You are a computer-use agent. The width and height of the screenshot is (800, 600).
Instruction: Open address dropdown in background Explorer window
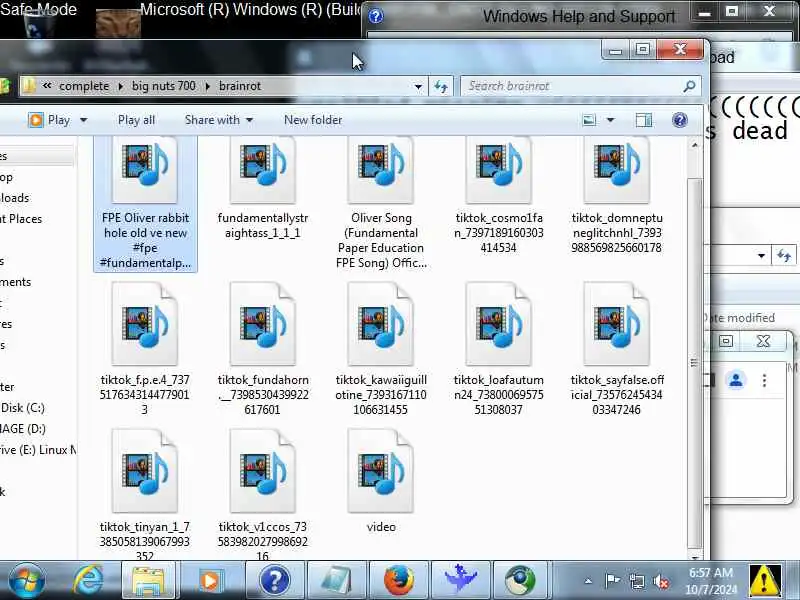point(761,256)
